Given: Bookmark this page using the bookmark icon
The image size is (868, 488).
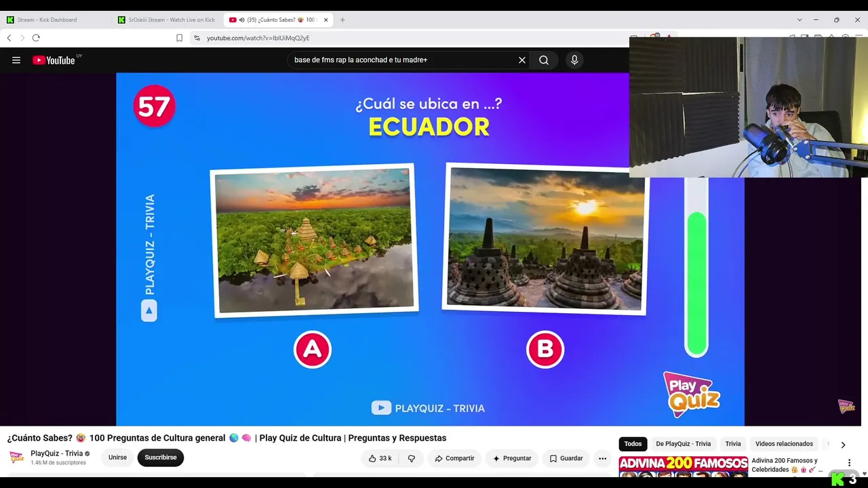Looking at the screenshot, I should [179, 38].
